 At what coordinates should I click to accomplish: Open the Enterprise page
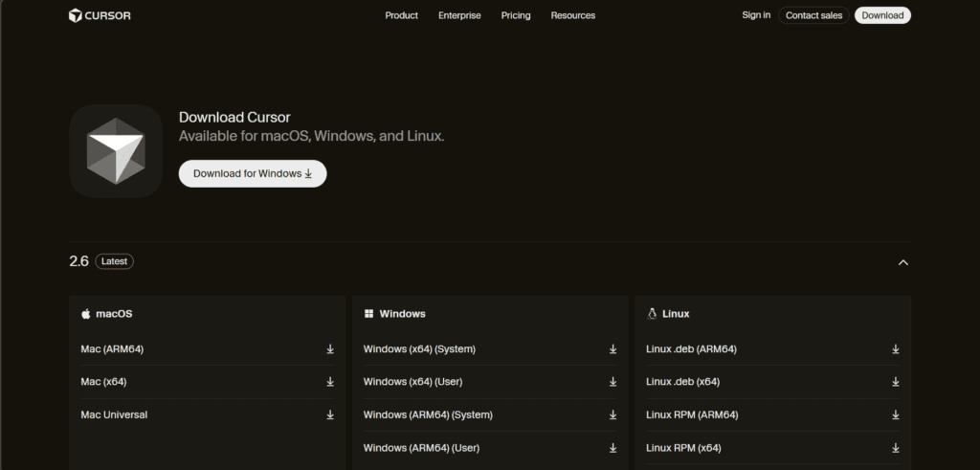(x=459, y=15)
